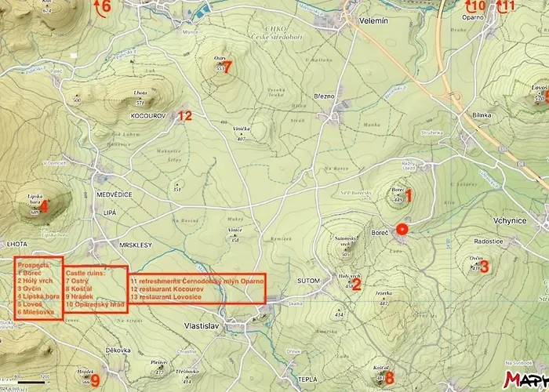Select the red number 8 marker at Košťál
Viewport: 549px width, 392px height.
[389, 378]
